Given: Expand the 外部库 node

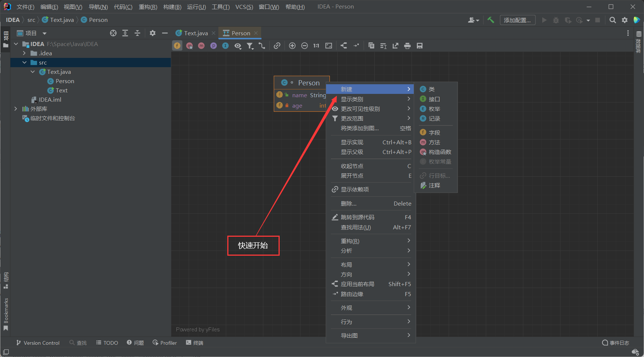Looking at the screenshot, I should (16, 109).
